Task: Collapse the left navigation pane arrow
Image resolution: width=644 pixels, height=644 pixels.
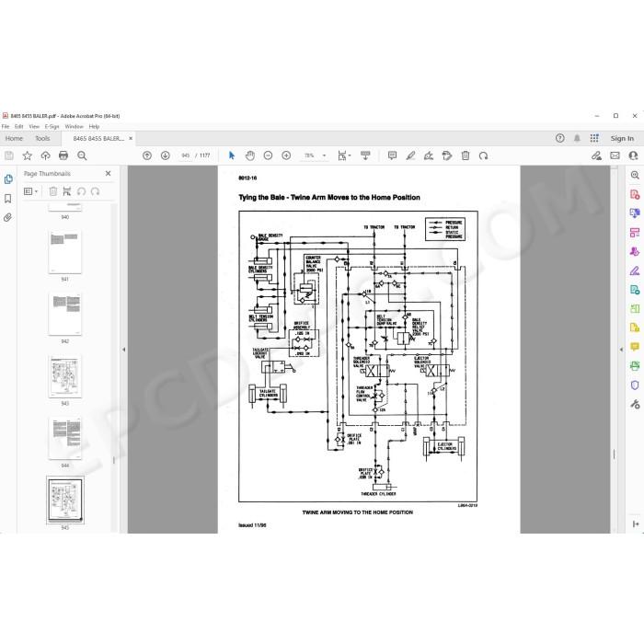Action: (123, 350)
